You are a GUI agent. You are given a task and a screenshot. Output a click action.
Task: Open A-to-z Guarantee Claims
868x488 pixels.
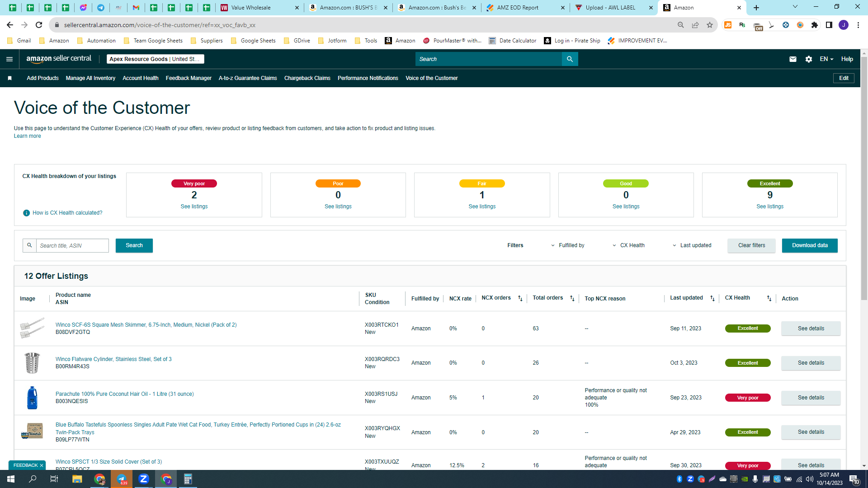point(248,78)
